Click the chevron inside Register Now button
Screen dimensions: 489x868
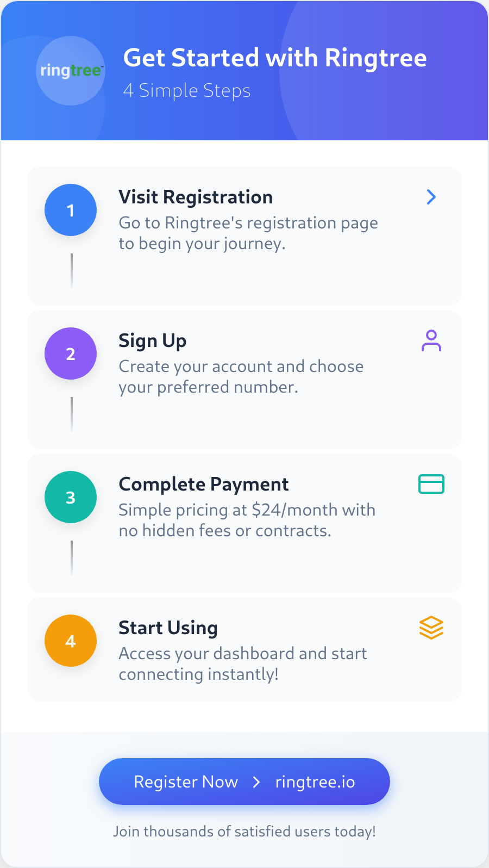coord(256,782)
